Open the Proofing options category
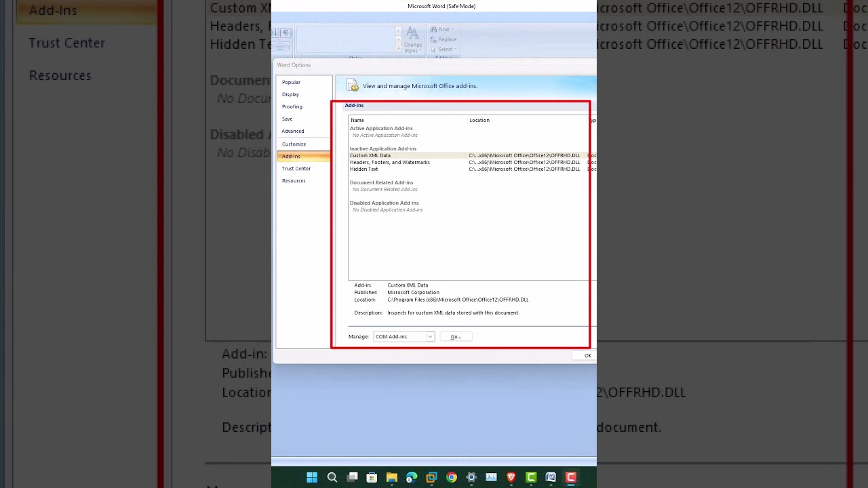This screenshot has height=488, width=868. pos(292,106)
